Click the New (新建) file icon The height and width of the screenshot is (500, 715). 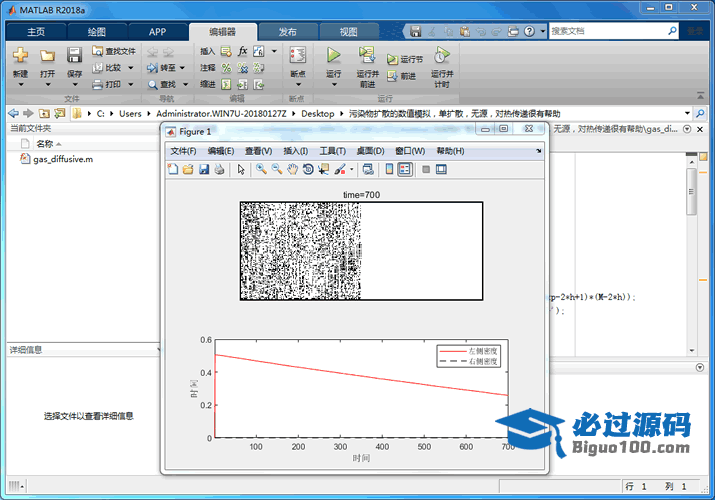click(x=20, y=56)
